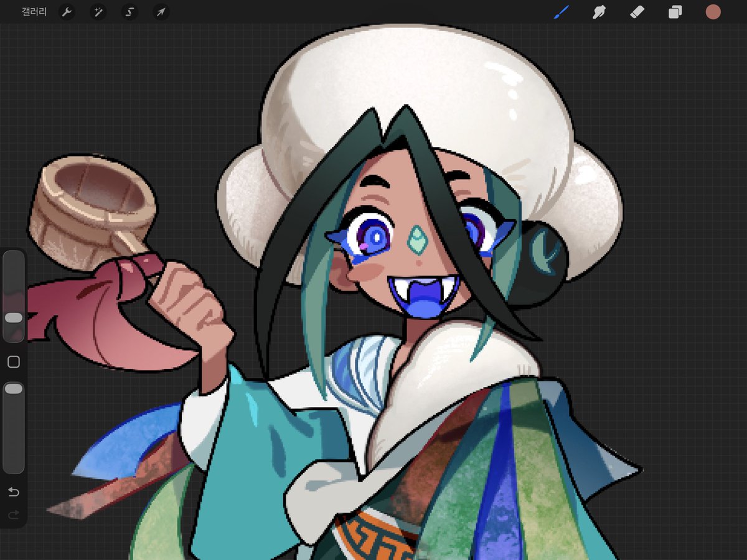This screenshot has height=560, width=747.
Task: Undo the last stroke with undo arrow
Action: (x=14, y=492)
